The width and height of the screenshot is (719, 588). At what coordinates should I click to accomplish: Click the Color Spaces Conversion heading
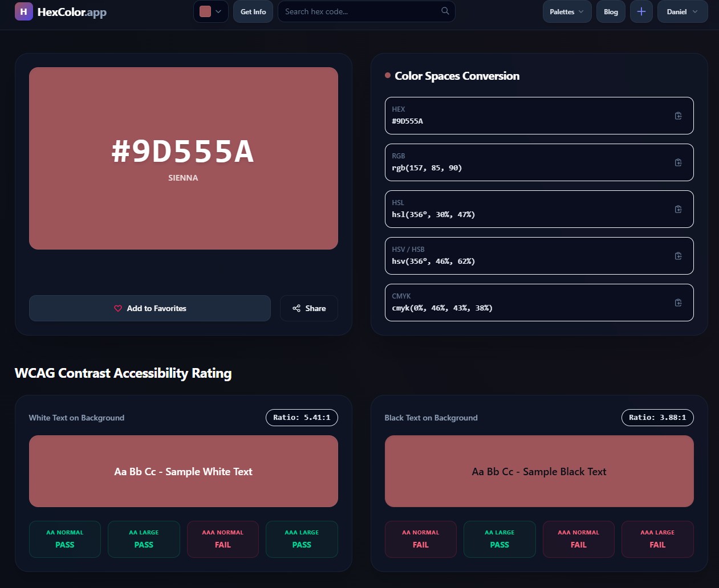457,76
